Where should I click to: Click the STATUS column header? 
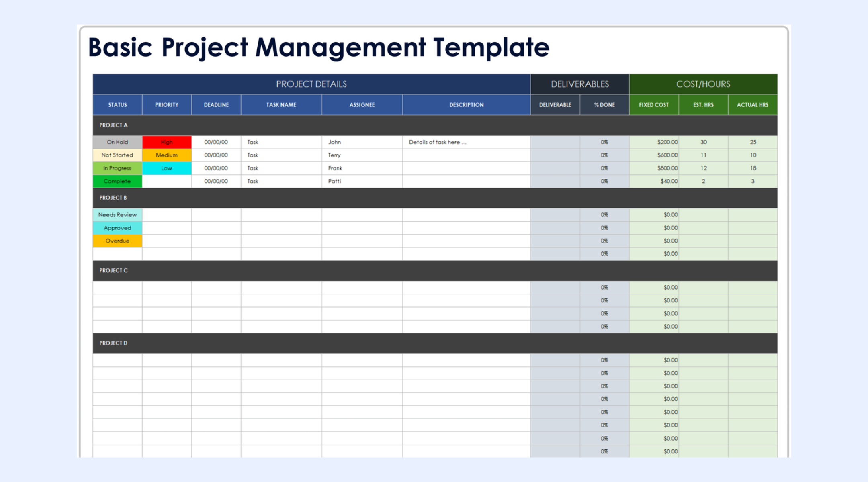(117, 105)
